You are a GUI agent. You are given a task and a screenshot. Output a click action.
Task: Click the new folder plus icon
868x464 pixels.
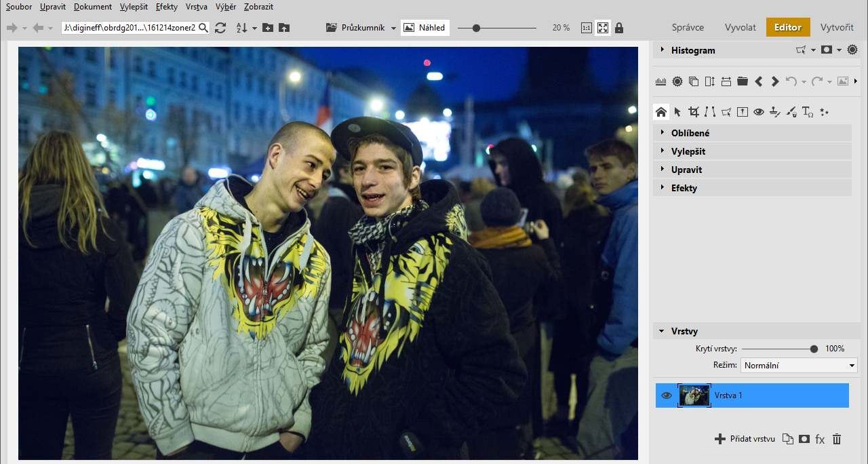point(268,28)
